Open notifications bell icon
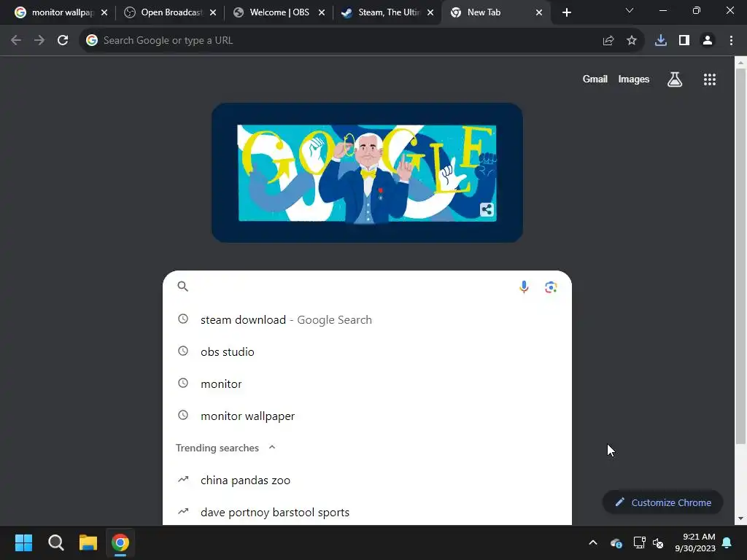The image size is (747, 560). [x=727, y=542]
